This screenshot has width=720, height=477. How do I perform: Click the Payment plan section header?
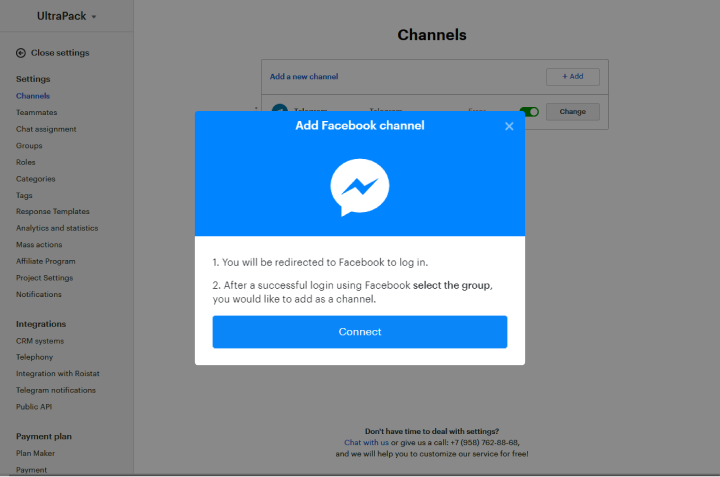44,437
